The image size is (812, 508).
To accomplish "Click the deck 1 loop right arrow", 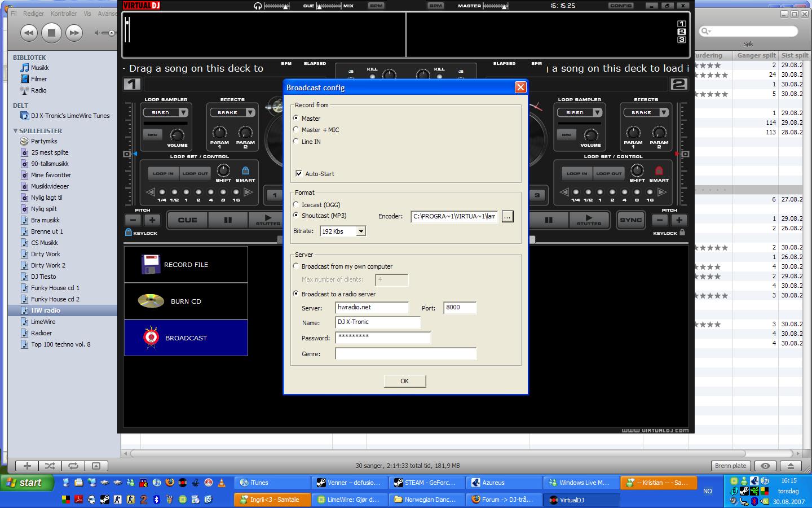I will pyautogui.click(x=248, y=192).
